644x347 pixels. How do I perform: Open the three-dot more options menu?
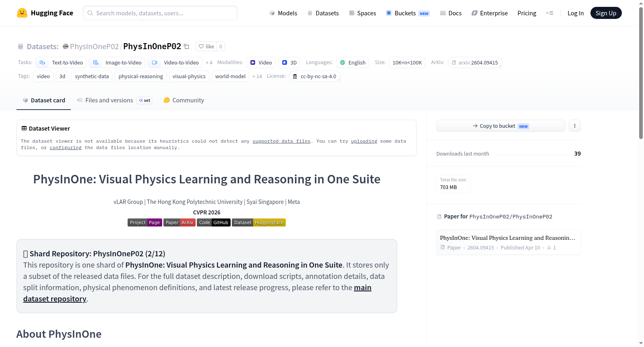(x=575, y=126)
